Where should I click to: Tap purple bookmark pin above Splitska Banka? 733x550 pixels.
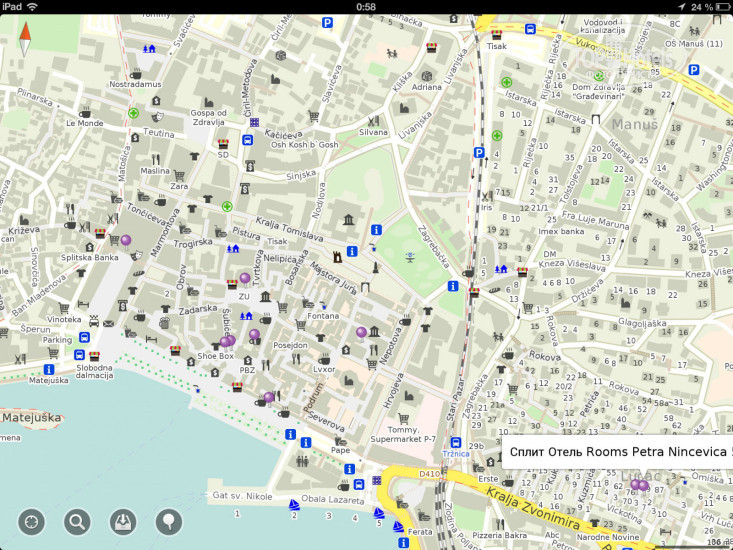126,240
